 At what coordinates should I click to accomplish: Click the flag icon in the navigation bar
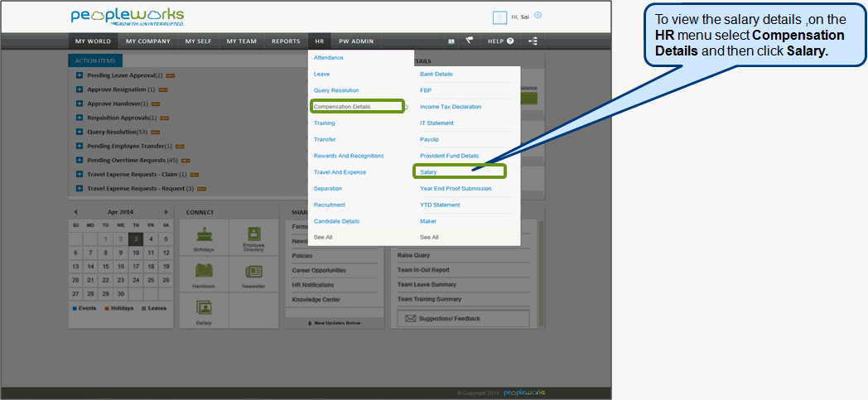(x=470, y=41)
